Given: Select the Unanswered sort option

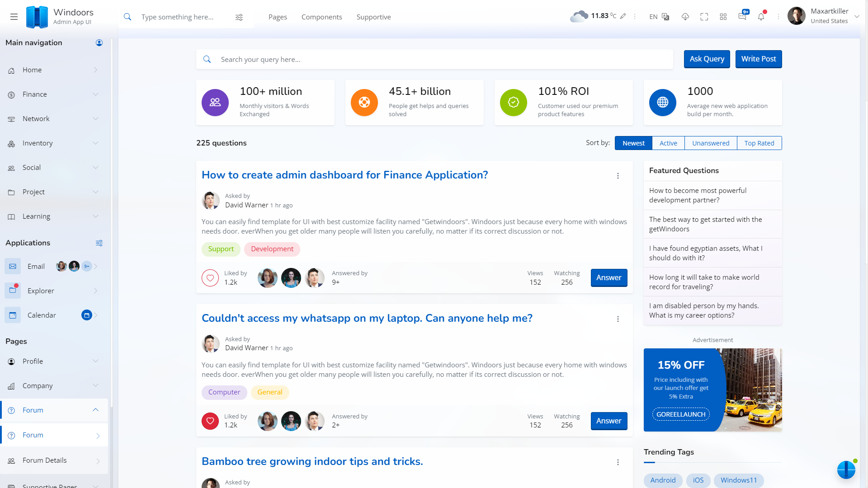Looking at the screenshot, I should click(x=711, y=143).
